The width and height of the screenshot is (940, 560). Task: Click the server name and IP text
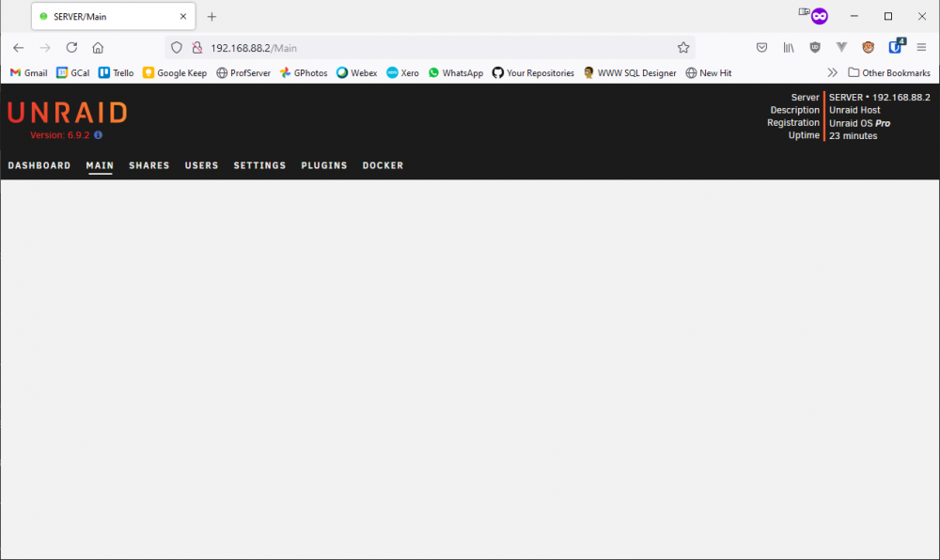(880, 97)
